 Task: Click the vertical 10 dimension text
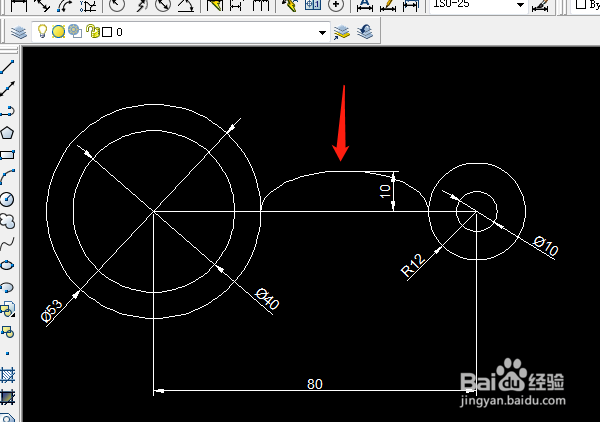[385, 191]
